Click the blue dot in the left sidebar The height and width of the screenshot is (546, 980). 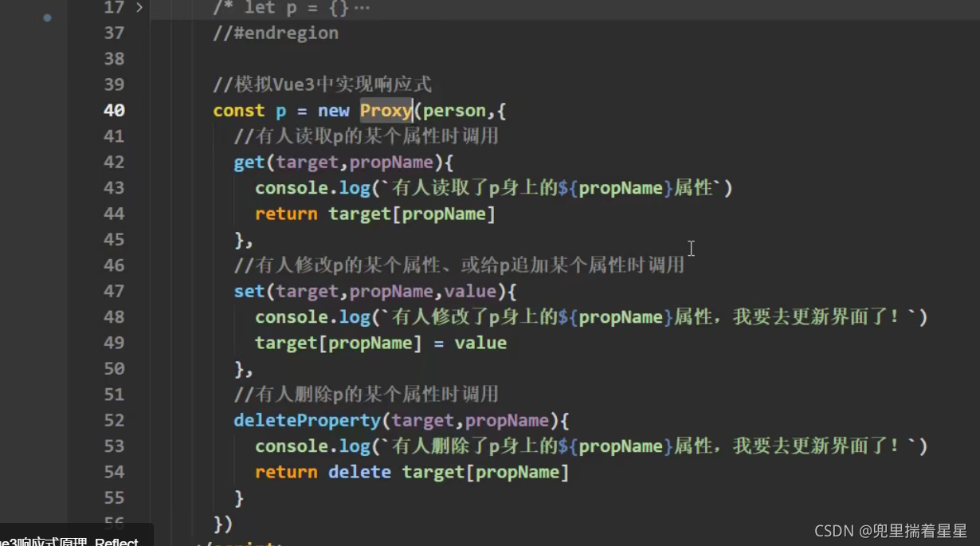pyautogui.click(x=47, y=18)
